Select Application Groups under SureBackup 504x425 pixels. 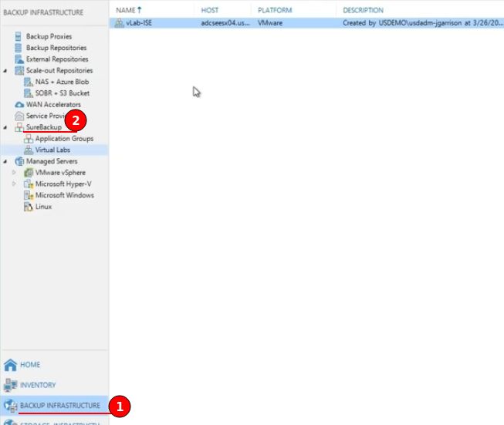point(64,139)
